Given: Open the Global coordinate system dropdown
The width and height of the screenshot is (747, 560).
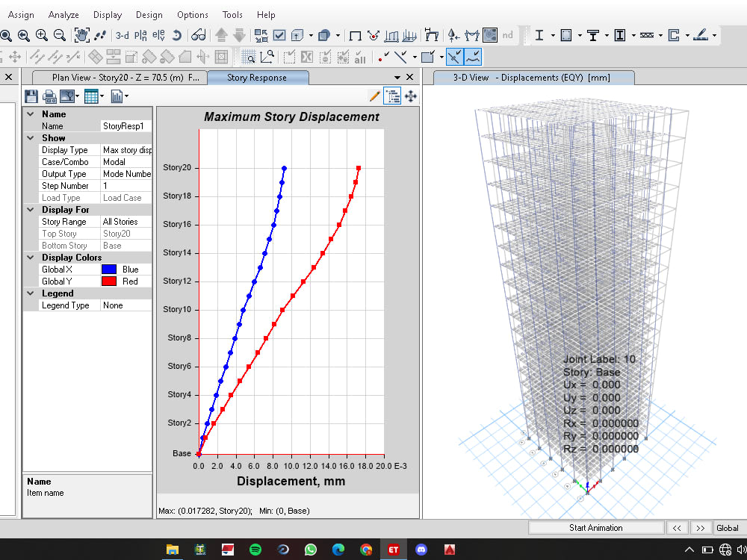Looking at the screenshot, I should (x=728, y=528).
